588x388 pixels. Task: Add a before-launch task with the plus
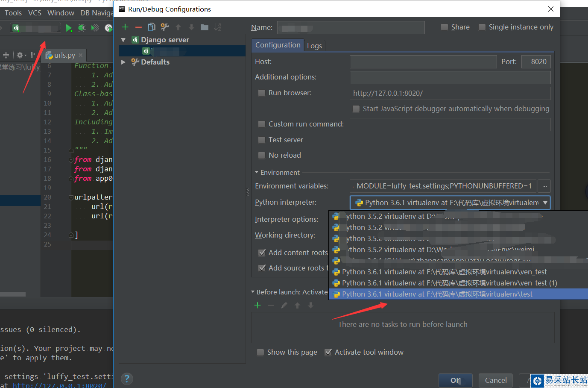point(257,305)
